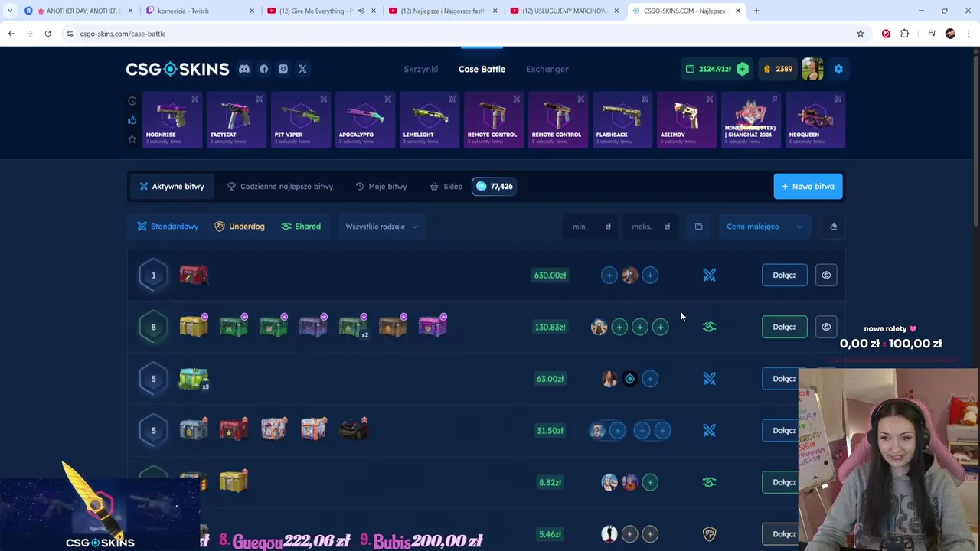Click the 2389 coins balance
Viewport: 980px width, 551px height.
(777, 69)
